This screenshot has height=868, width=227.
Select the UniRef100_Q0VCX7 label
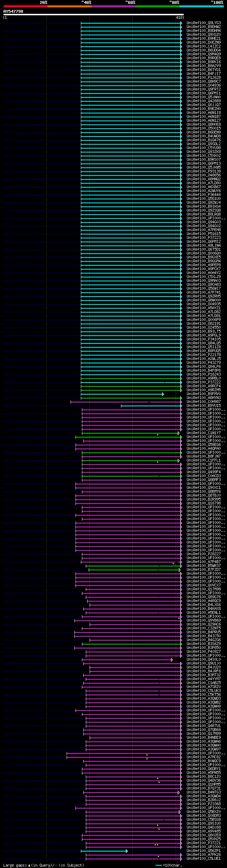coord(204,585)
